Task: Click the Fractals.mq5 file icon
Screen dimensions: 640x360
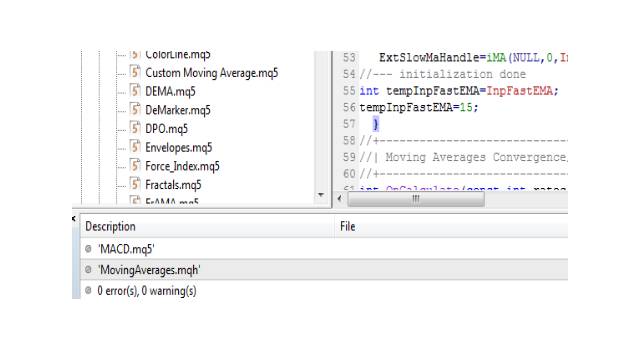Action: point(135,184)
